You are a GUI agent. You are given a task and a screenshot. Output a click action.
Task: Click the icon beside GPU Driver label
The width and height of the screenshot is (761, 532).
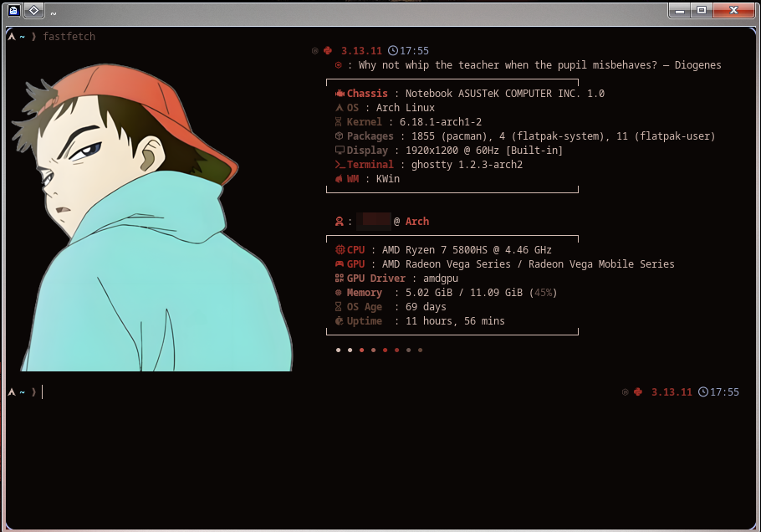(x=340, y=279)
